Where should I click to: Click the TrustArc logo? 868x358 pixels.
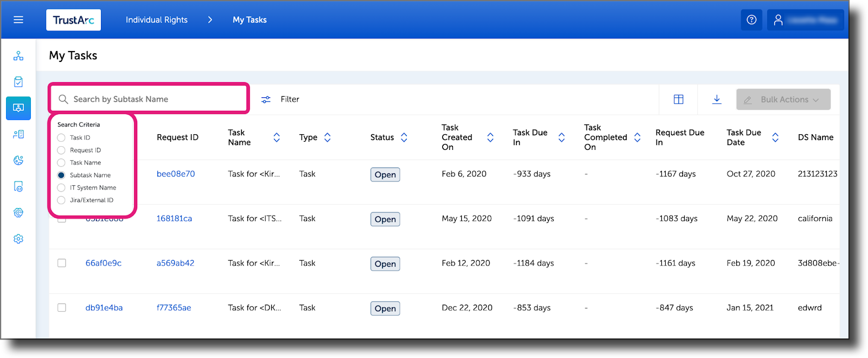coord(73,20)
